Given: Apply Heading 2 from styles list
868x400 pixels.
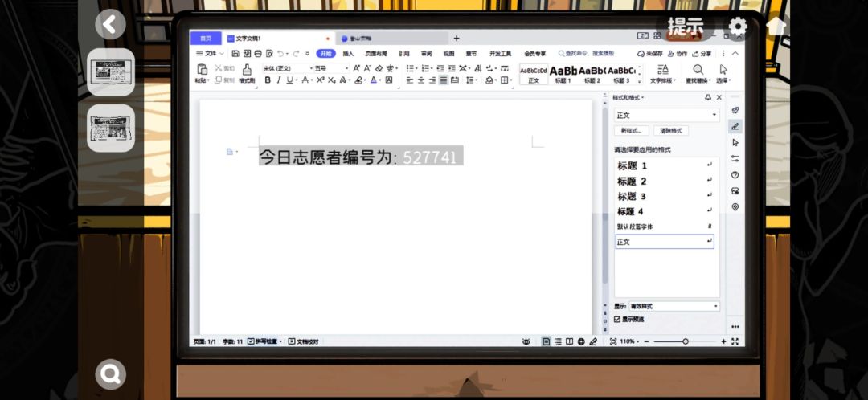Looking at the screenshot, I should click(x=665, y=181).
